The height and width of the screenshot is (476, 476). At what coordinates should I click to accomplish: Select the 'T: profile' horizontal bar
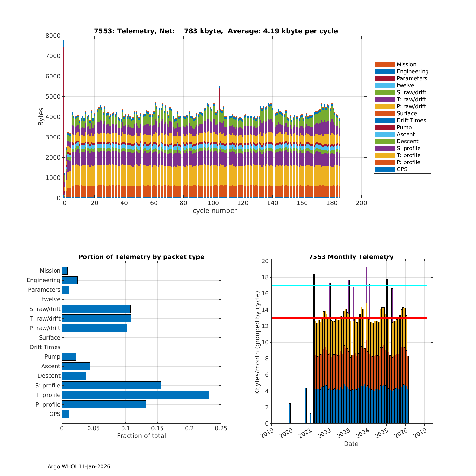[135, 395]
